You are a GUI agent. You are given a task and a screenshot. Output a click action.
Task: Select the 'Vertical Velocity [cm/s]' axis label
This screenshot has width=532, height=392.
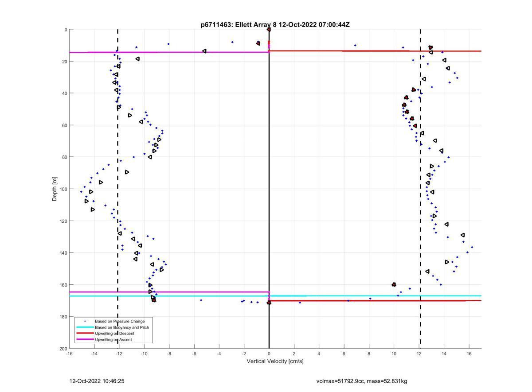275,361
